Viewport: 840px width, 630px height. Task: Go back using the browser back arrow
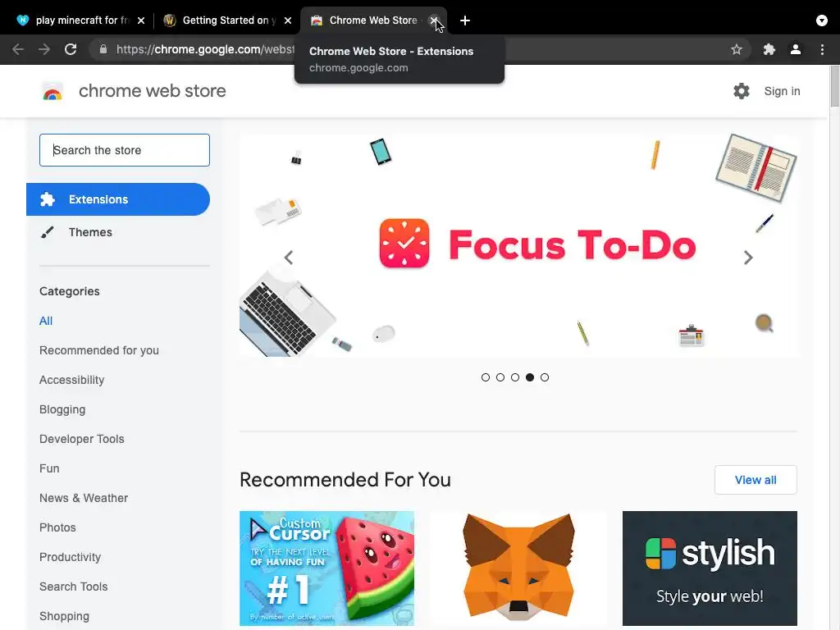click(18, 49)
